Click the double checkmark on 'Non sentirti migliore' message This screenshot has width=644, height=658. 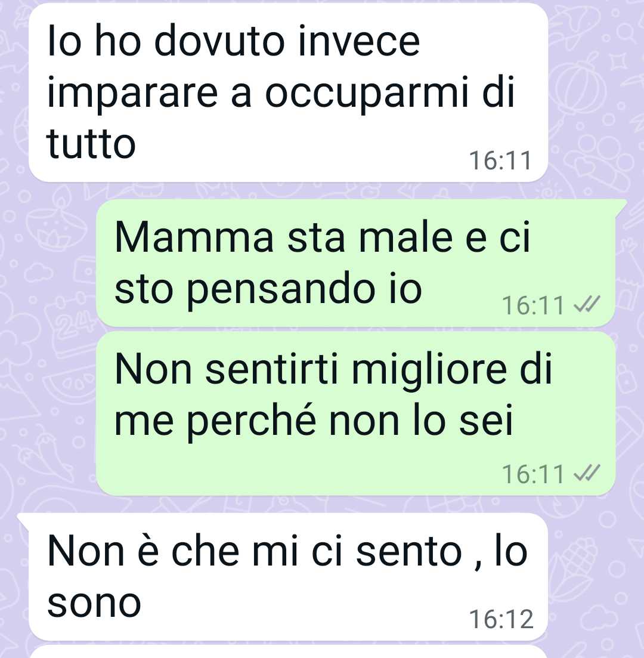(587, 473)
